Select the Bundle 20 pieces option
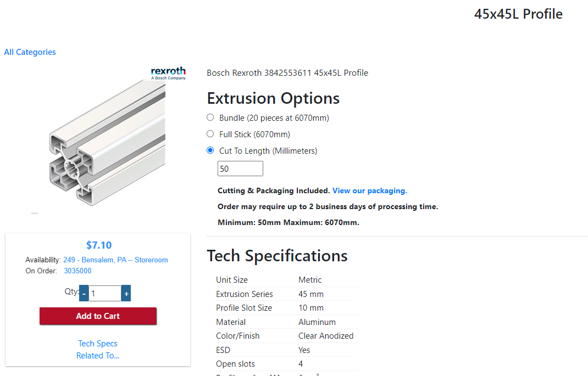588x376 pixels. [210, 117]
